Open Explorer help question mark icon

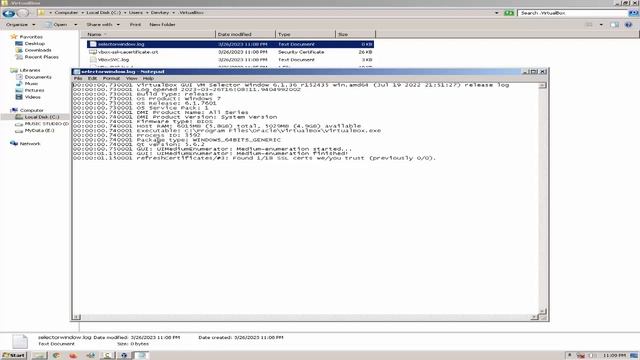(x=629, y=24)
